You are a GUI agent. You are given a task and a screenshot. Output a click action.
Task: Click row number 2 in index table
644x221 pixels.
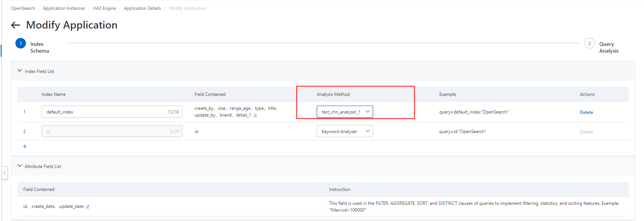tap(24, 132)
